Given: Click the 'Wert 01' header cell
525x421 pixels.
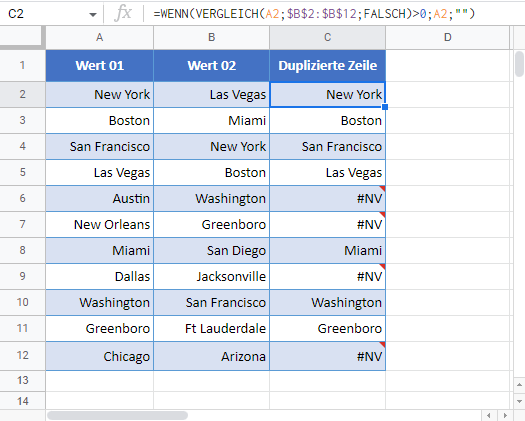Looking at the screenshot, I should pyautogui.click(x=99, y=66).
